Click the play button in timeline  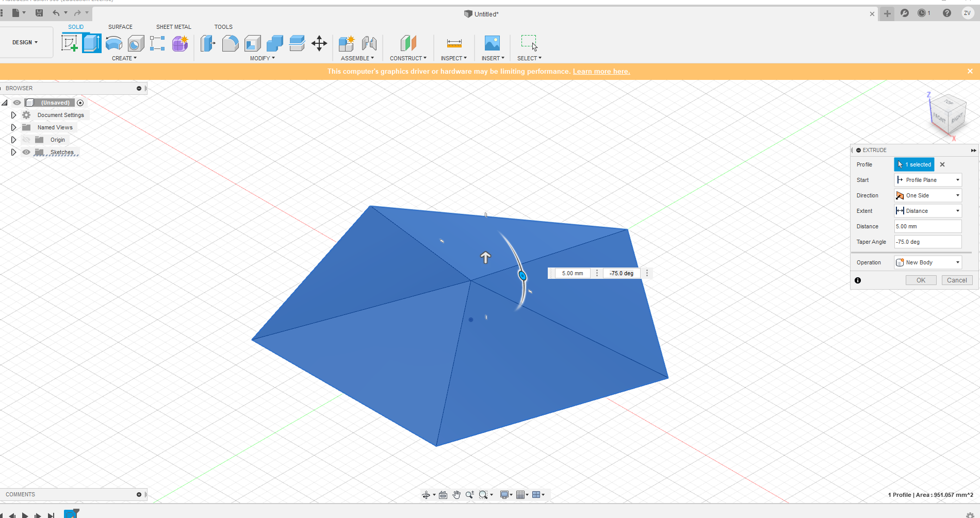pos(25,515)
